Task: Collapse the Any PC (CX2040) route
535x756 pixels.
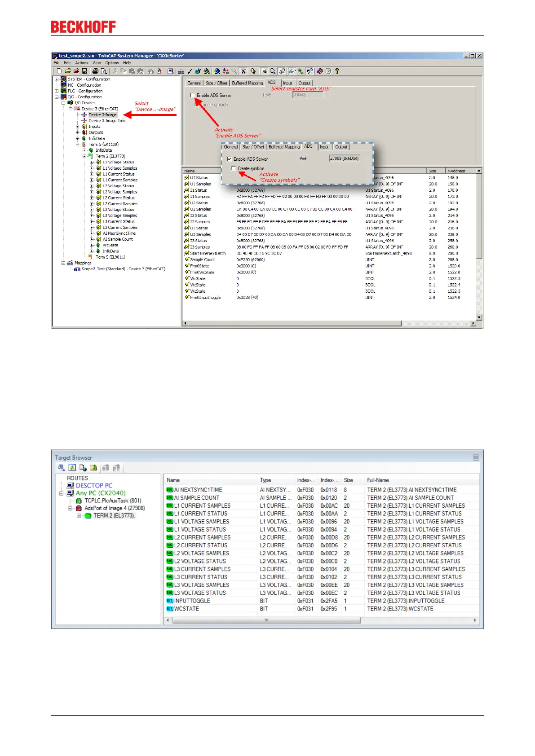Action: pos(62,493)
